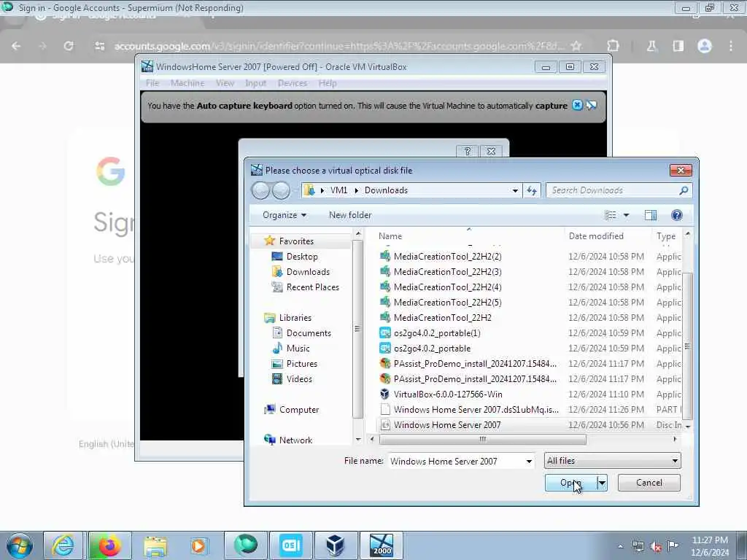Select Downloads in the navigation pane
Viewport: 747px width, 560px height.
[x=308, y=272]
